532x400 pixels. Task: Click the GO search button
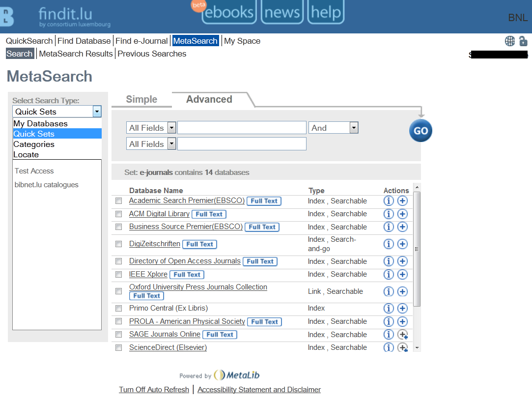coord(420,131)
